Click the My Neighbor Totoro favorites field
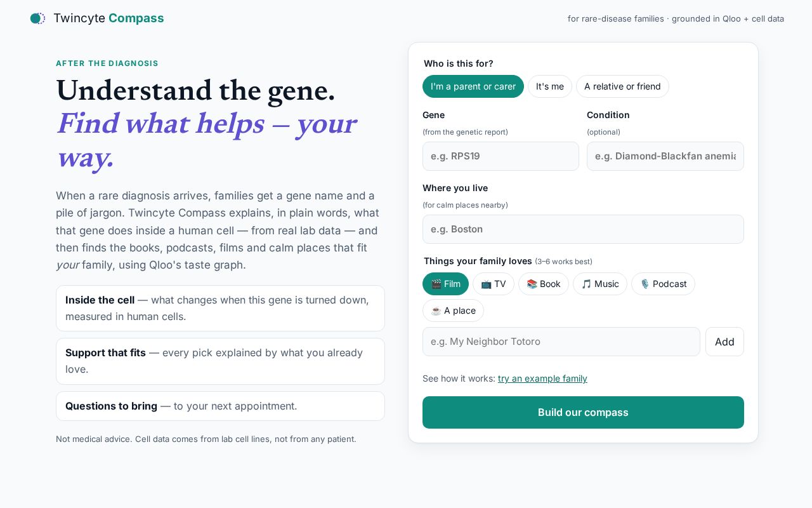The width and height of the screenshot is (812, 508). tap(561, 342)
